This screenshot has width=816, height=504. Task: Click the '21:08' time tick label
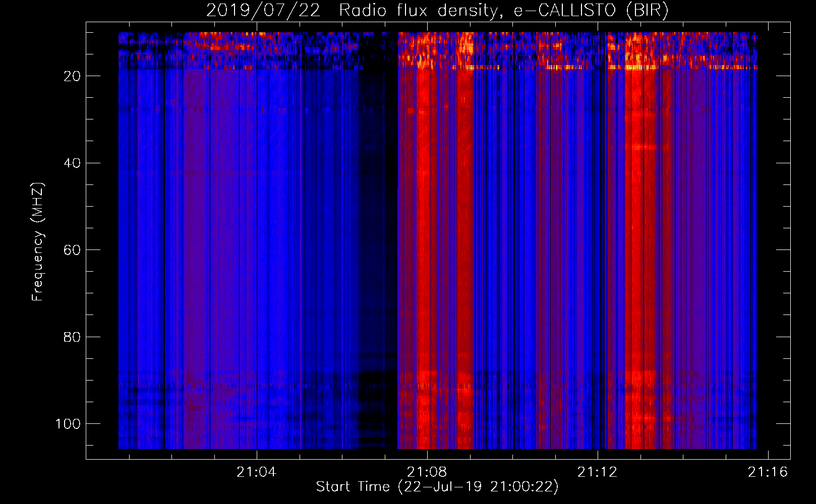[427, 472]
